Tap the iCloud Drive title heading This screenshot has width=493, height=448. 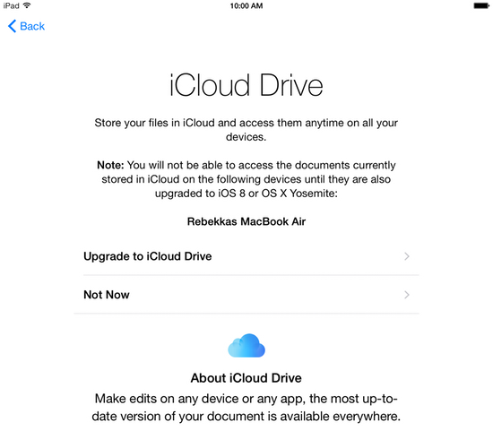click(x=246, y=85)
